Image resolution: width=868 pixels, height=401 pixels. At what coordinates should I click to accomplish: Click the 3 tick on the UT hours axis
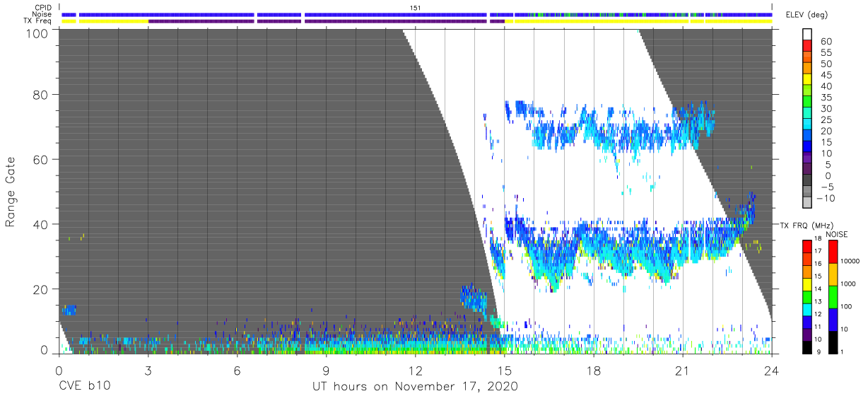(148, 369)
